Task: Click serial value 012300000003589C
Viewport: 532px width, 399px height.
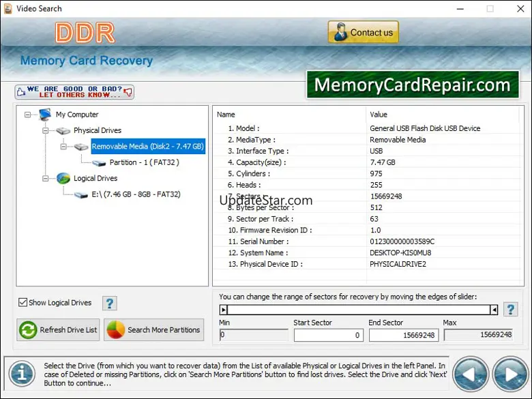Action: (402, 241)
